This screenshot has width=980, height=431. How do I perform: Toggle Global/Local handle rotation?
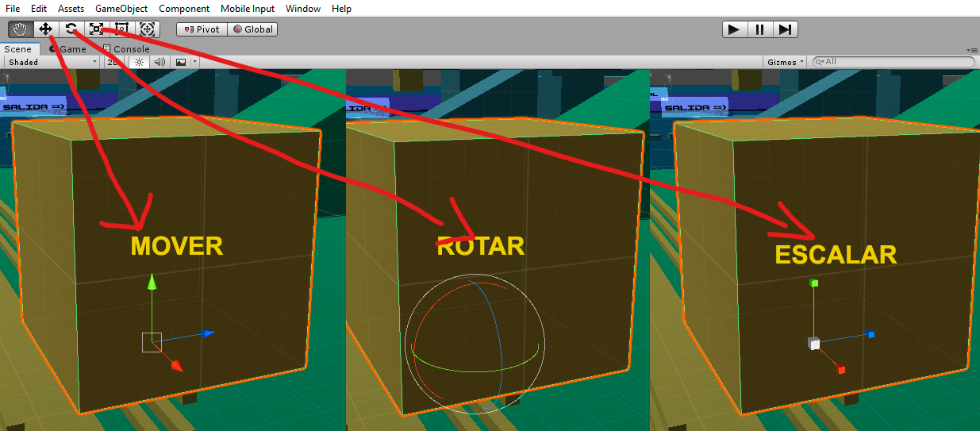pos(252,29)
